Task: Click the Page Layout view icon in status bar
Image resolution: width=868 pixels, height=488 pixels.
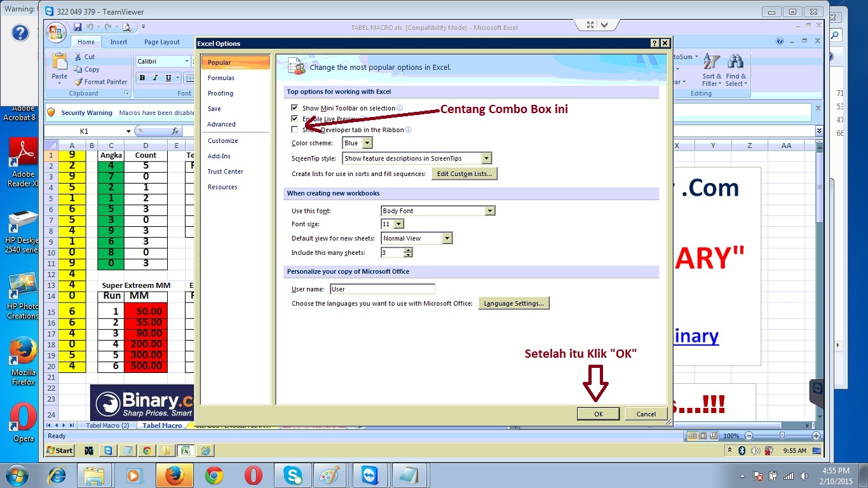Action: (703, 436)
